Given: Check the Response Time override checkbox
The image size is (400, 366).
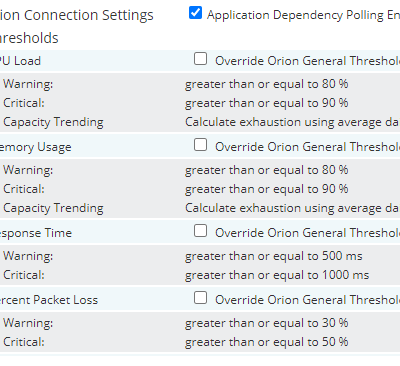Looking at the screenshot, I should [200, 231].
